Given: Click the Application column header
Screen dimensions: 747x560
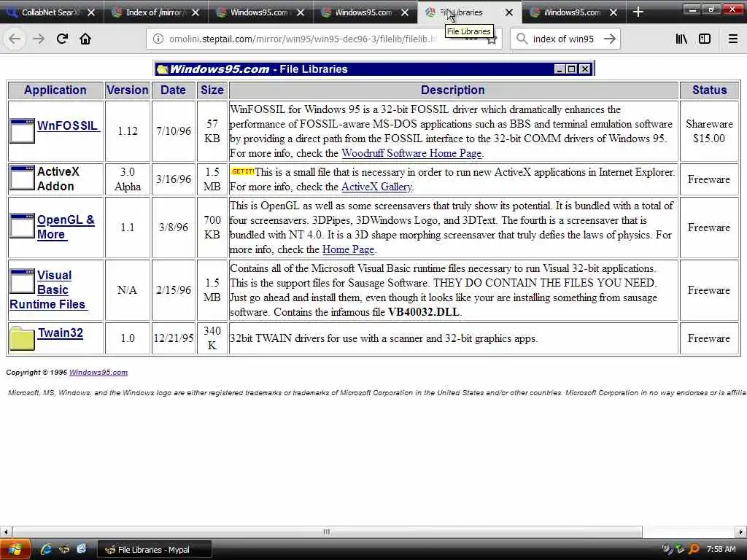Looking at the screenshot, I should (x=55, y=90).
